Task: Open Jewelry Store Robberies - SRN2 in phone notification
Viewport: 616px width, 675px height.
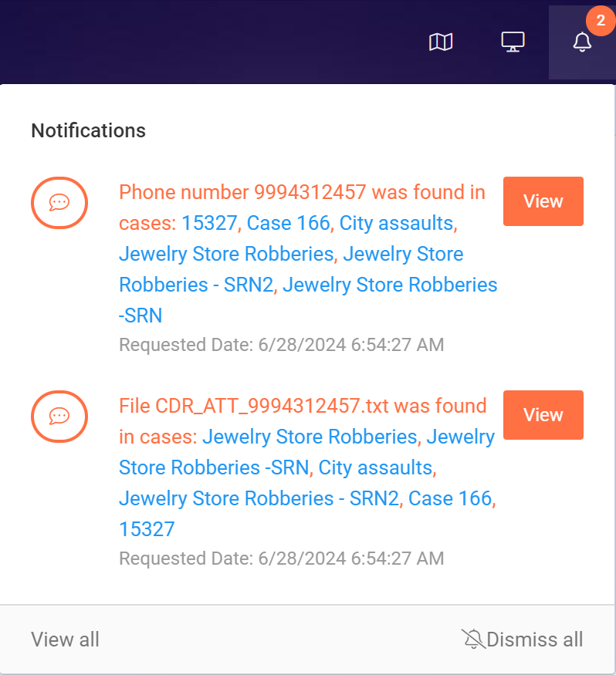Action: pos(197,285)
